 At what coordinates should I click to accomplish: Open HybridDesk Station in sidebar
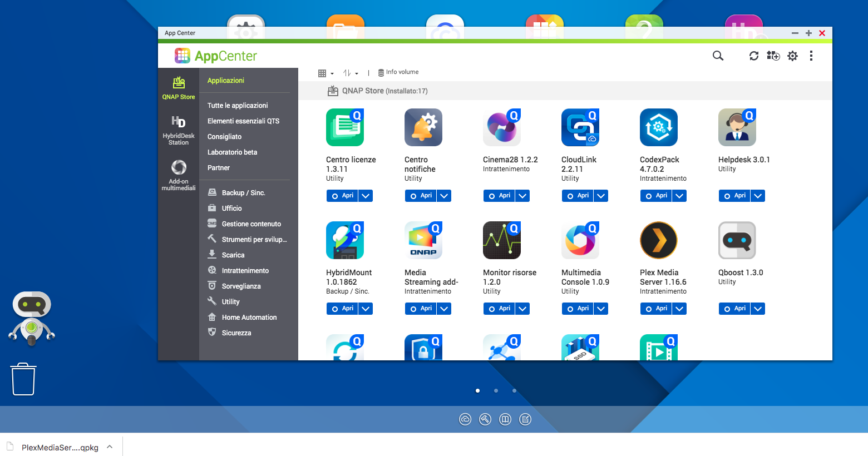[x=179, y=130]
